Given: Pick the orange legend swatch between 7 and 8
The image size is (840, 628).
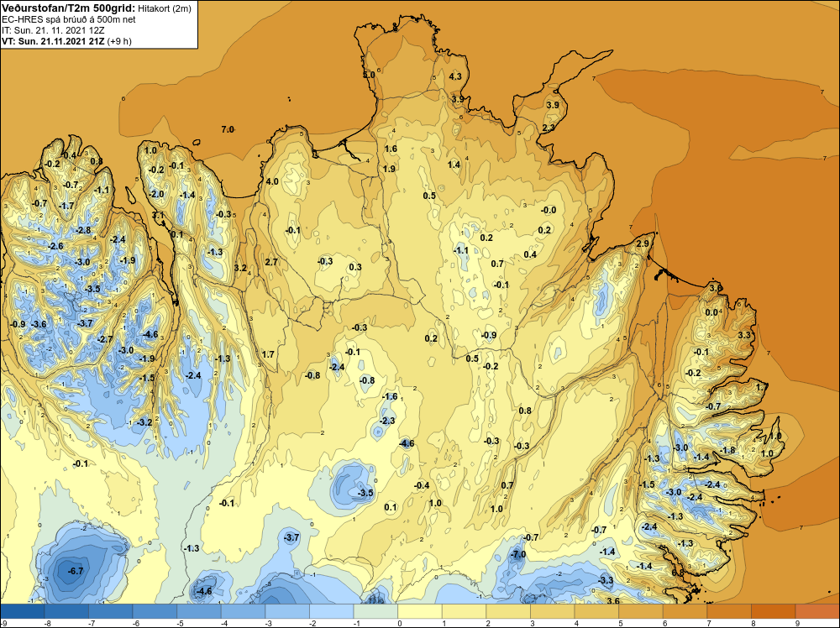Looking at the screenshot, I should pos(729,611).
